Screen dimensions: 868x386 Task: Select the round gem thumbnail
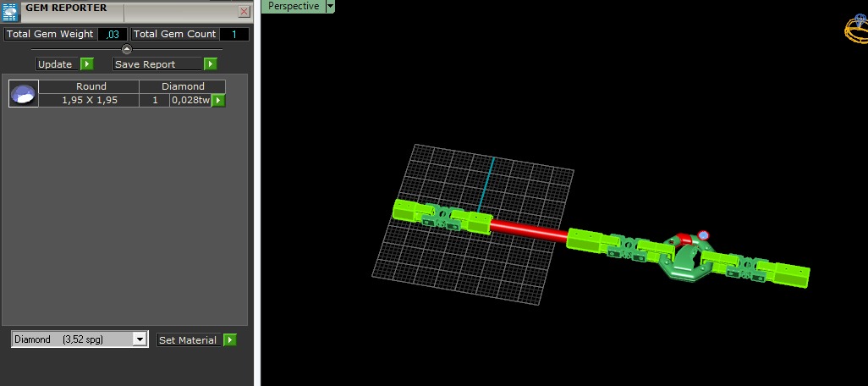click(24, 94)
